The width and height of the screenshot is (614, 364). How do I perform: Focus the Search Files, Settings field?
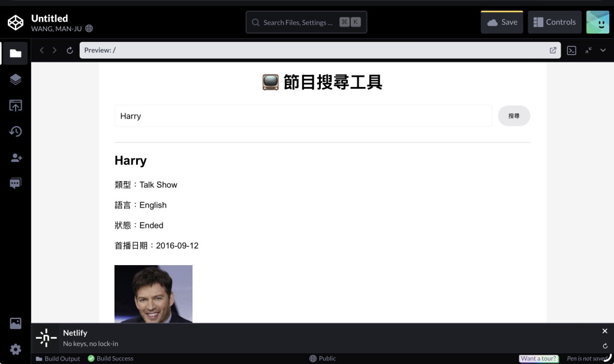click(x=306, y=22)
